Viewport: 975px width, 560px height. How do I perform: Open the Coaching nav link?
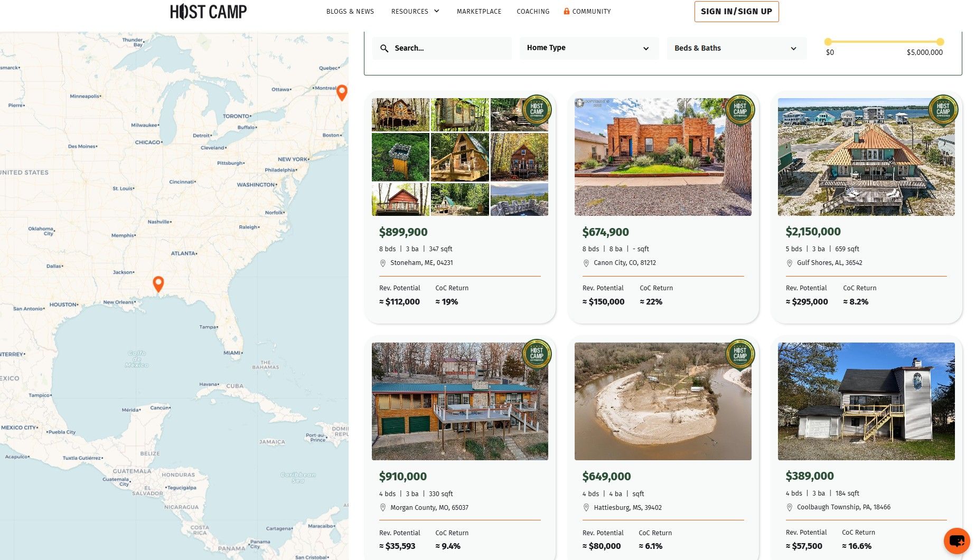(x=533, y=11)
